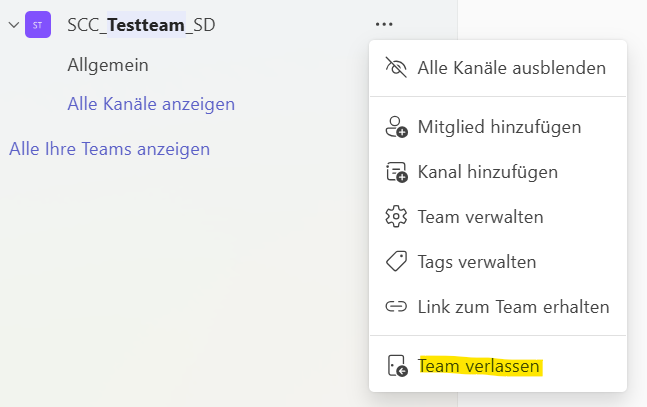
Task: Click the tag icon for Tags verwalten
Action: pos(397,262)
